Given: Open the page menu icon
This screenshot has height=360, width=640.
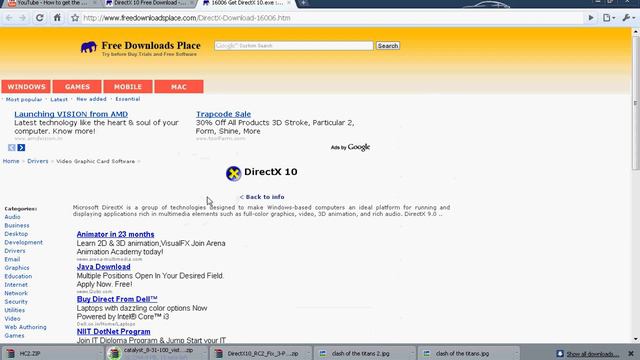Looking at the screenshot, I should [x=609, y=18].
